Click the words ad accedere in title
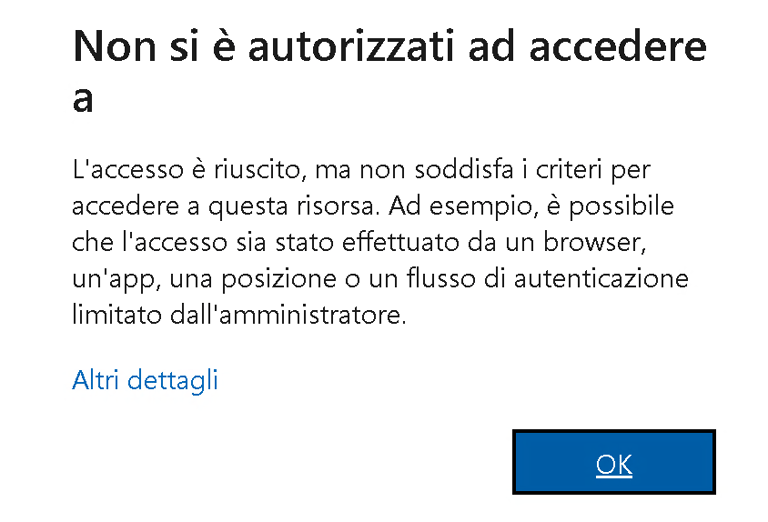This screenshot has width=768, height=522. 587,47
